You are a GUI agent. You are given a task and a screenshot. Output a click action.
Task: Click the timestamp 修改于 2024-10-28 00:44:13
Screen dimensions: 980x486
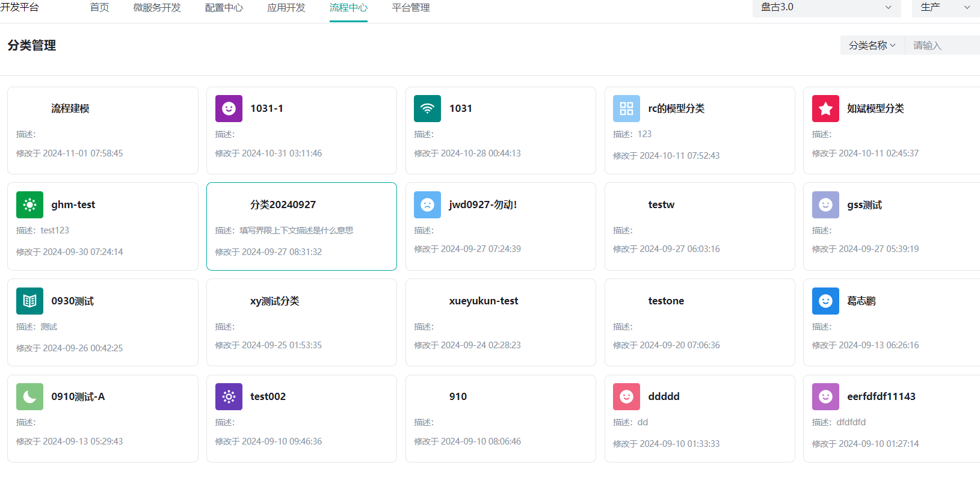pyautogui.click(x=467, y=153)
